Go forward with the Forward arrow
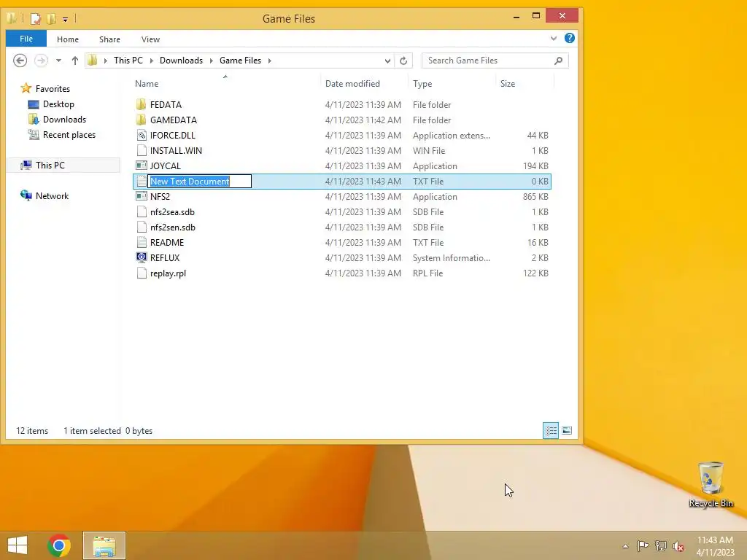747x560 pixels. 41,61
